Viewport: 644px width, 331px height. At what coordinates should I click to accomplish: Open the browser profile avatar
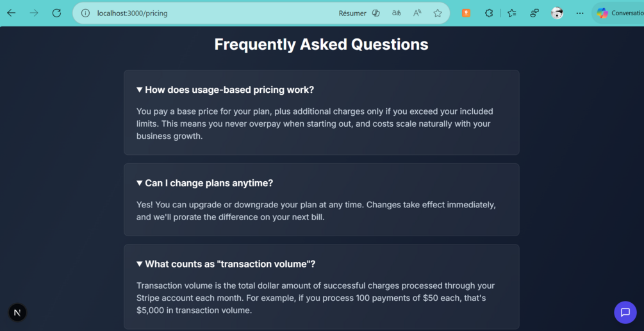(557, 13)
